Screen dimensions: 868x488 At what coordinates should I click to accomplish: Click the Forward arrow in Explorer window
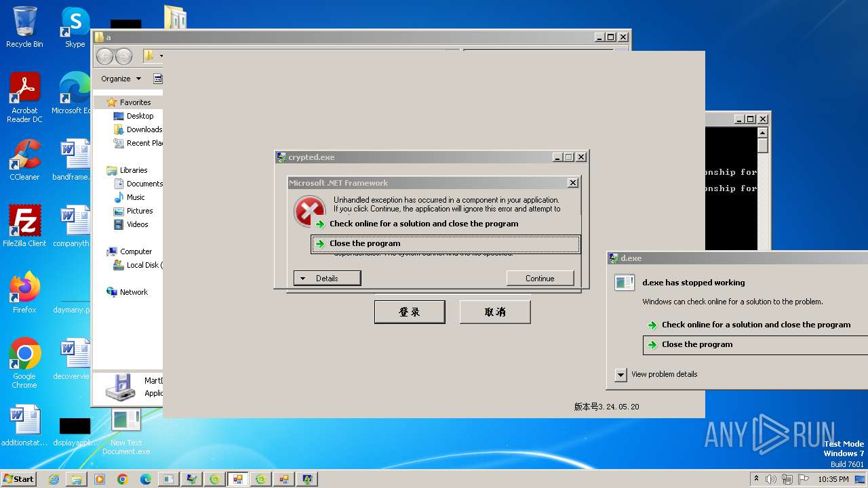point(123,56)
